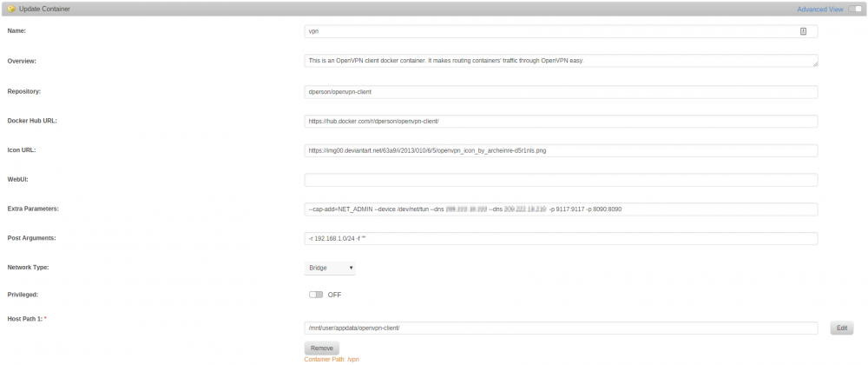Click the empty WebUI field
The image size is (868, 365).
pyautogui.click(x=561, y=180)
